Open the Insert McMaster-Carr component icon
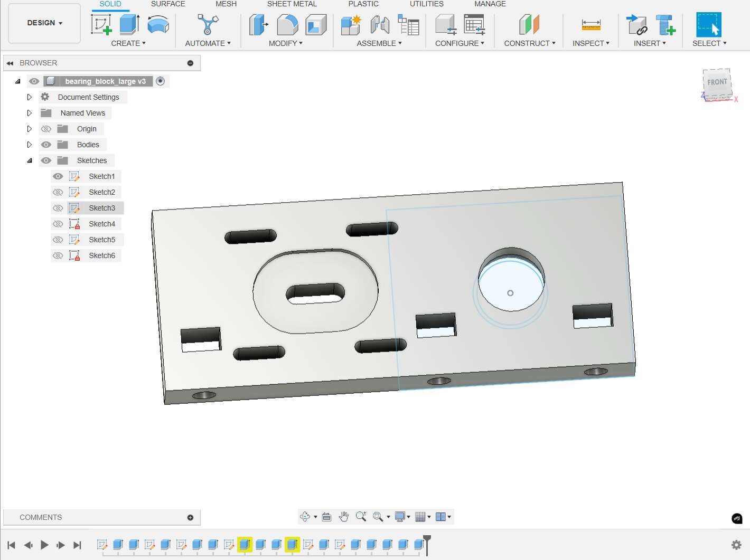 click(665, 24)
